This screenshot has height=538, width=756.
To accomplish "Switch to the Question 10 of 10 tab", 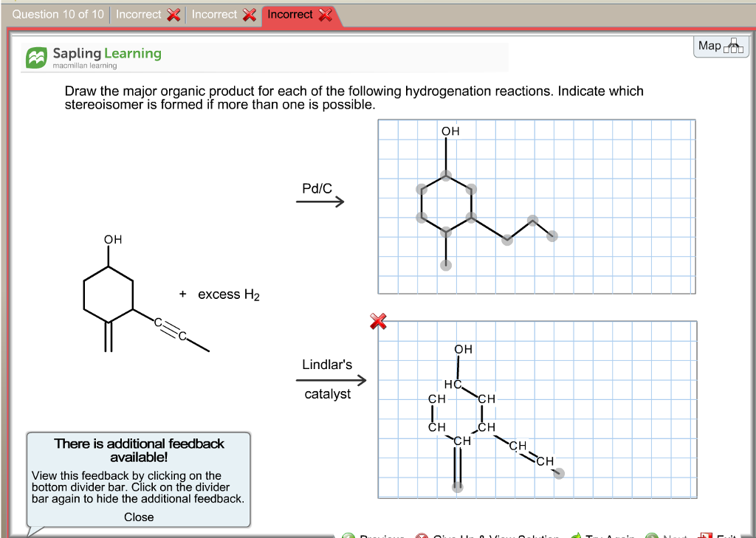I will click(x=58, y=13).
